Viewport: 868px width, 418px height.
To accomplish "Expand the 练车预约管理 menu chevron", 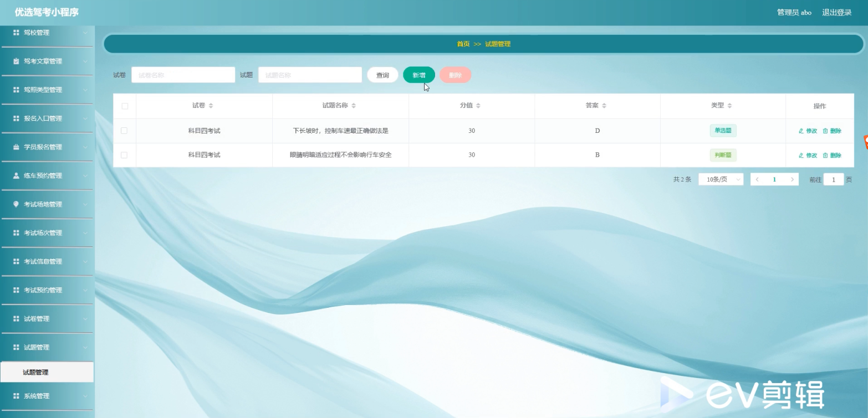I will [85, 176].
